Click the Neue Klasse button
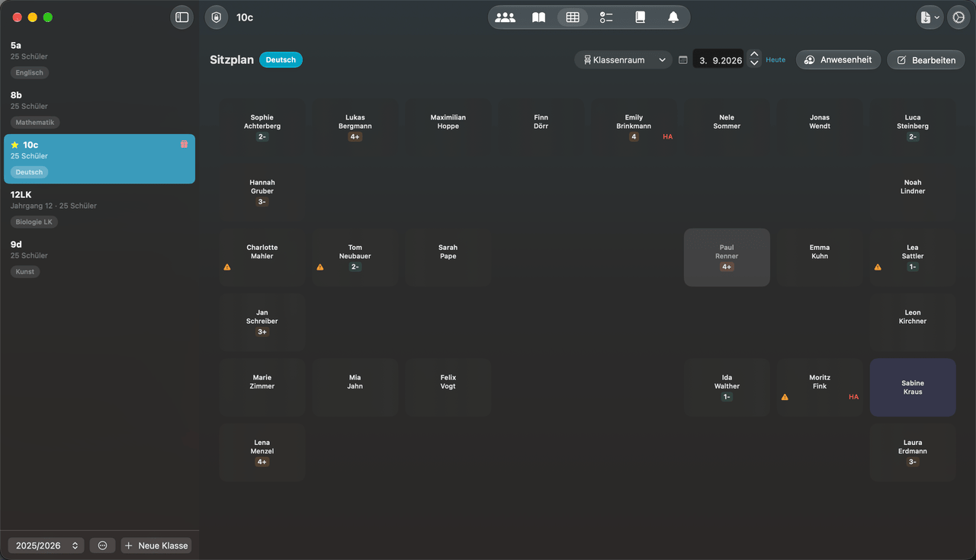The height and width of the screenshot is (560, 976). point(156,546)
